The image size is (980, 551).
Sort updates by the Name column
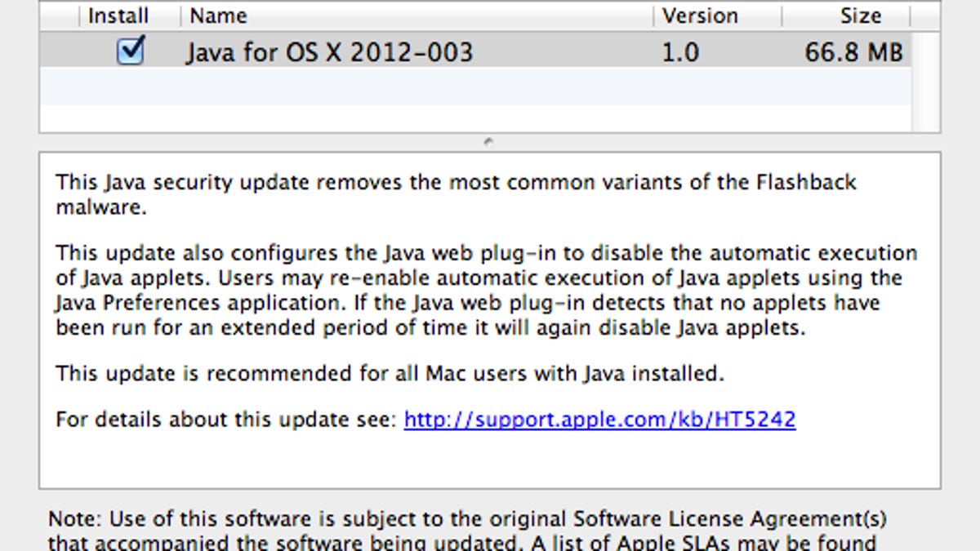(218, 15)
